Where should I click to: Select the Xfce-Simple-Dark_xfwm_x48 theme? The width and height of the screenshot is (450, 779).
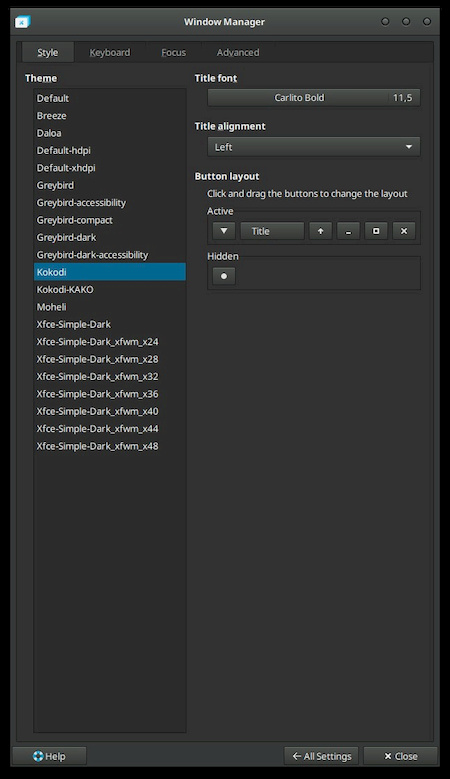pos(110,446)
